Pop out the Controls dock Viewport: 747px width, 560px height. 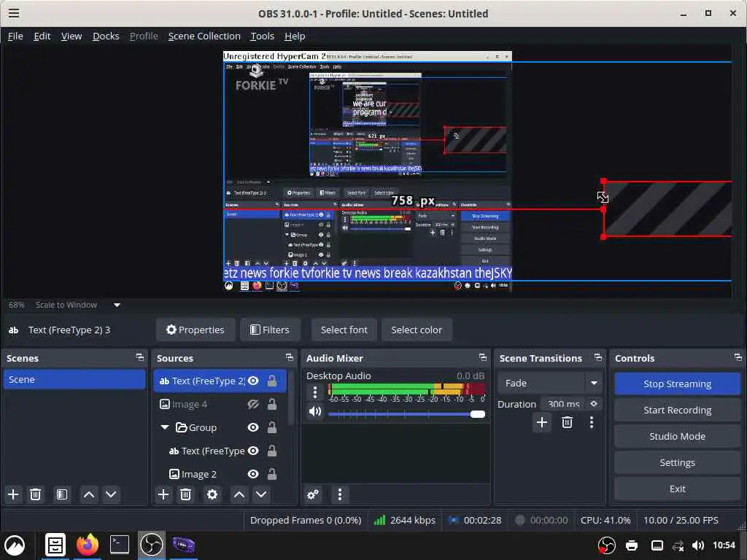738,357
